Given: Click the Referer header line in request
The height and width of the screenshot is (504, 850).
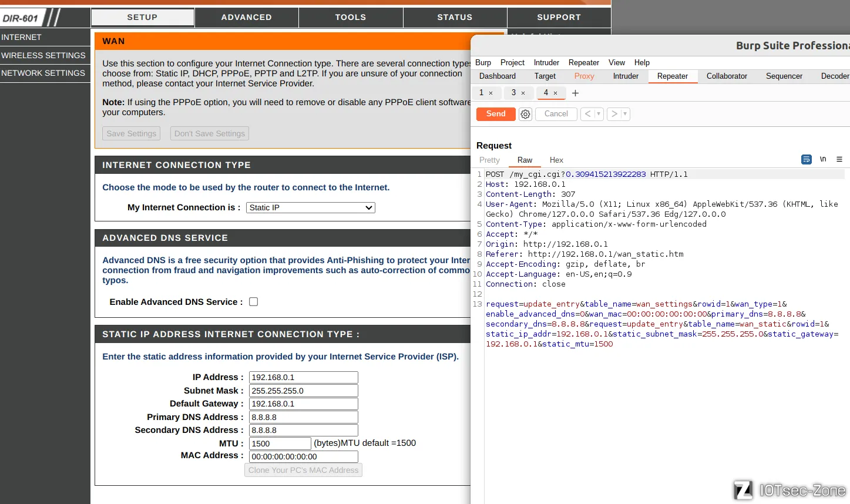Looking at the screenshot, I should [584, 254].
